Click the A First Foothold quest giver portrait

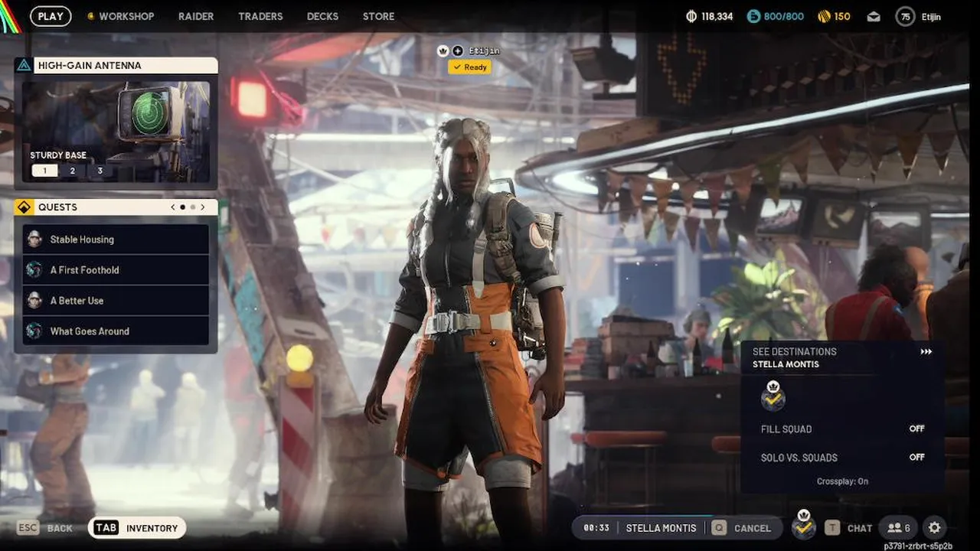(34, 270)
